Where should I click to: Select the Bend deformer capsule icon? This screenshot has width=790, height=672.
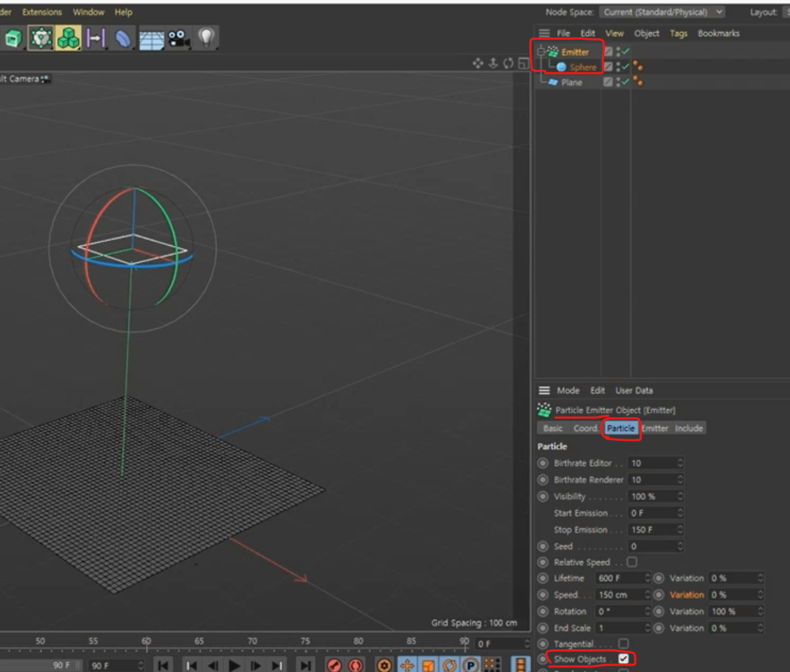pos(123,39)
